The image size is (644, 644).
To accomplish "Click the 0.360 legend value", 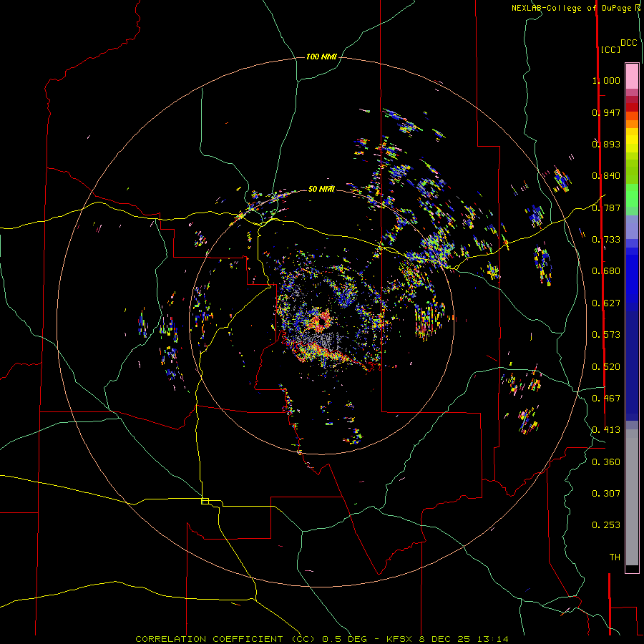I will click(x=606, y=462).
